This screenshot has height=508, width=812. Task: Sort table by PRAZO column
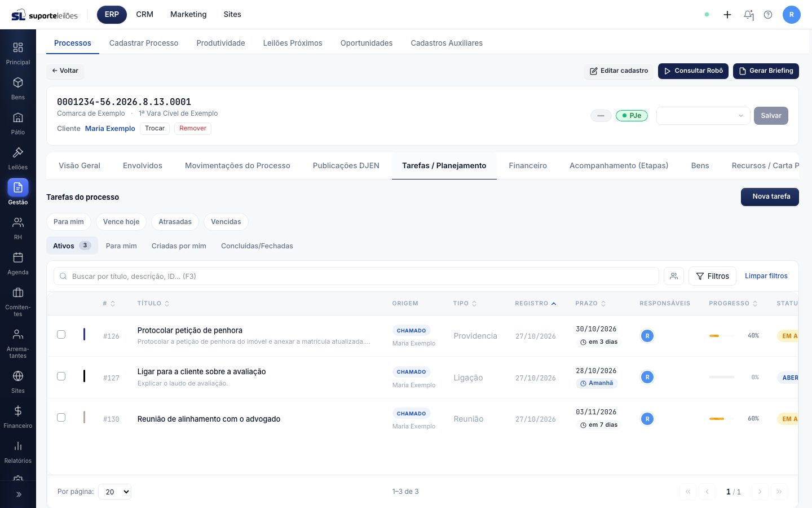click(x=590, y=304)
